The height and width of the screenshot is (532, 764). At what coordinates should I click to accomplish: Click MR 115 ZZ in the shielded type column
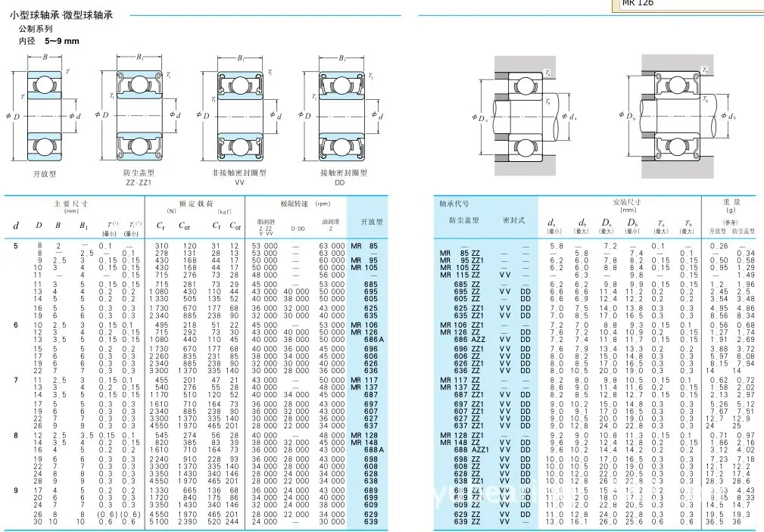[460, 275]
